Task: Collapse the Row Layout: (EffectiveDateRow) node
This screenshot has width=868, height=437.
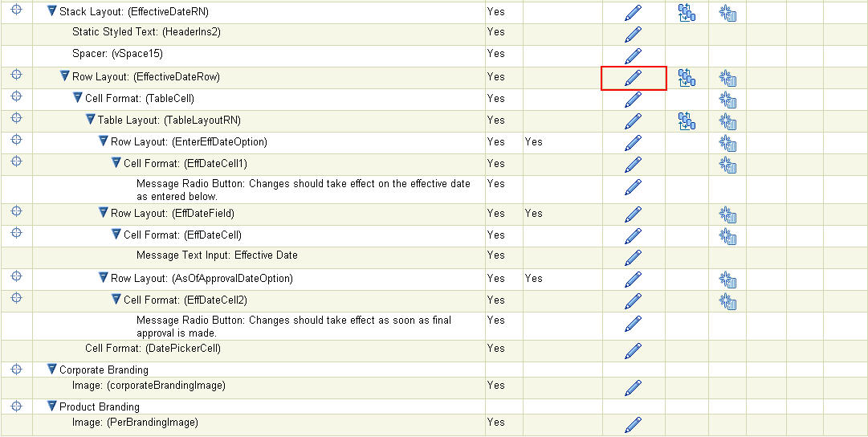Action: (65, 76)
